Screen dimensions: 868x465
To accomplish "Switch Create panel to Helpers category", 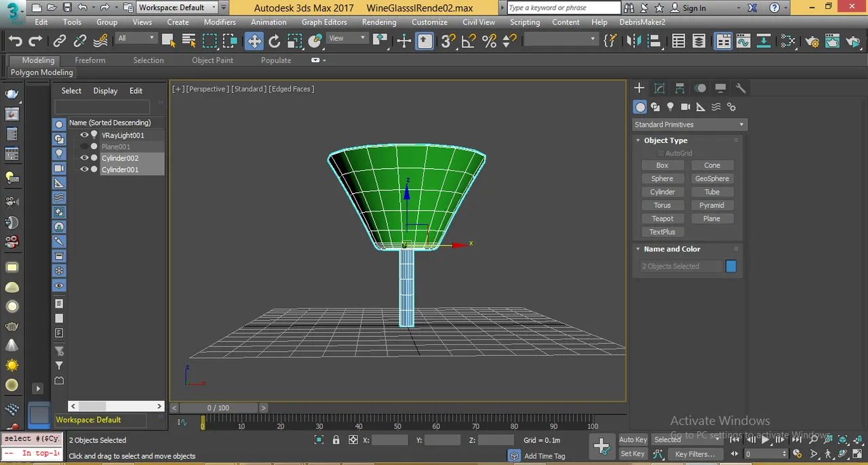I will click(x=701, y=107).
